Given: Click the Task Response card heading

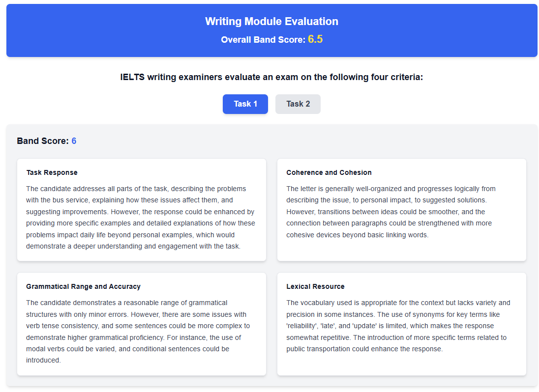Looking at the screenshot, I should pos(52,172).
